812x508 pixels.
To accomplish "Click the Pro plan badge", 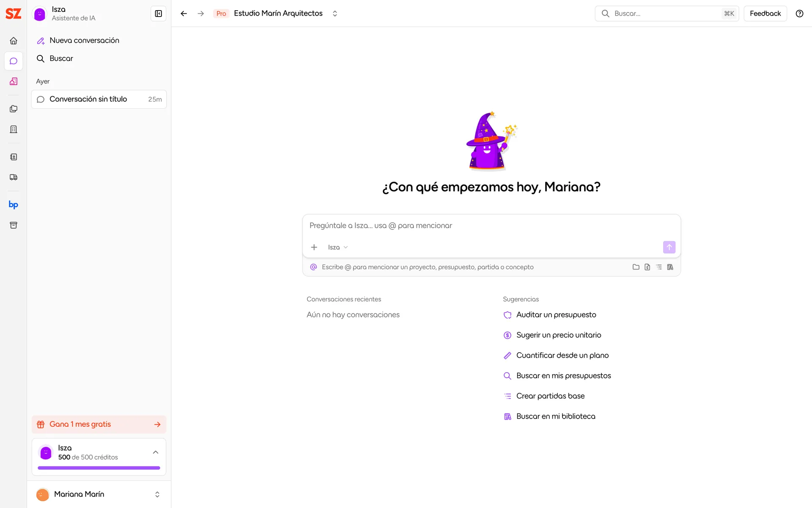I will (x=221, y=14).
